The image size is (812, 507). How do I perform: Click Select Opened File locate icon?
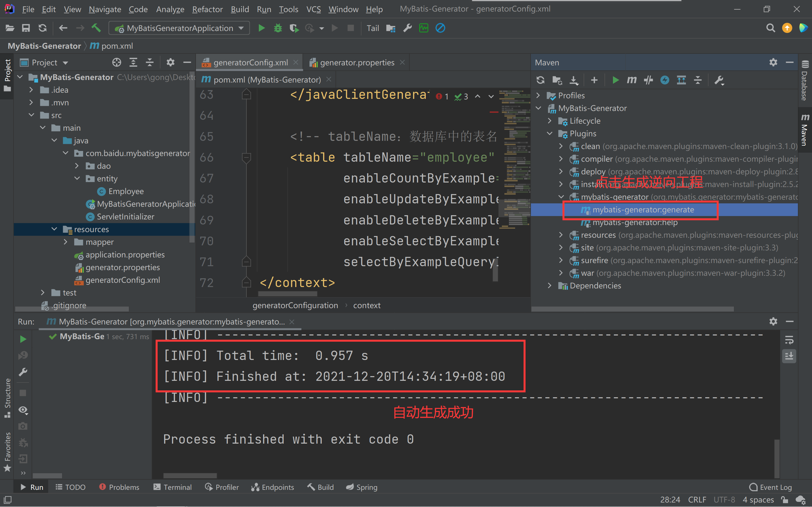point(116,62)
